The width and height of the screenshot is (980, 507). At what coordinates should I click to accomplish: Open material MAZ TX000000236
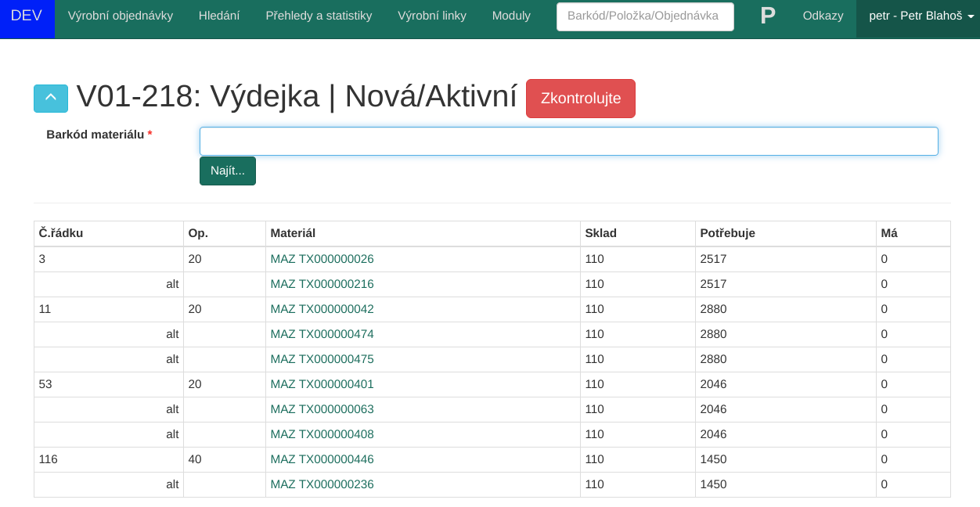322,484
